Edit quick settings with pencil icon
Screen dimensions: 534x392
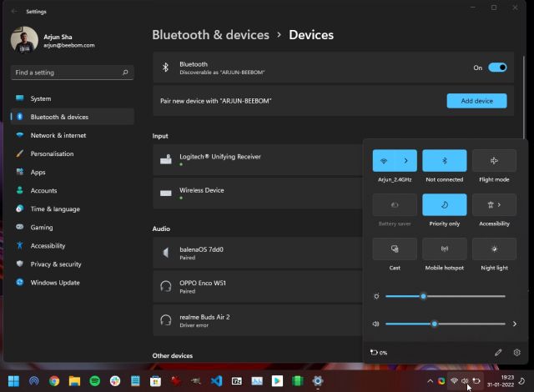click(498, 353)
